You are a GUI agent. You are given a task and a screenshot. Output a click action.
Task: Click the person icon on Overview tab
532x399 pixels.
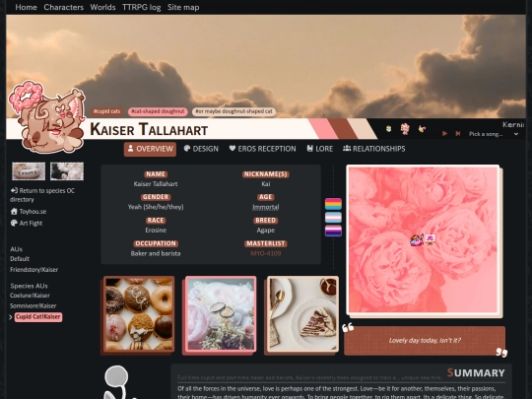tap(131, 148)
